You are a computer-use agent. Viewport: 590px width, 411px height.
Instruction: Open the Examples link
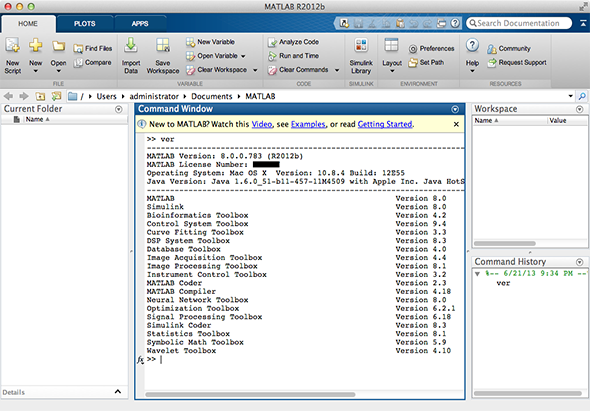(308, 124)
